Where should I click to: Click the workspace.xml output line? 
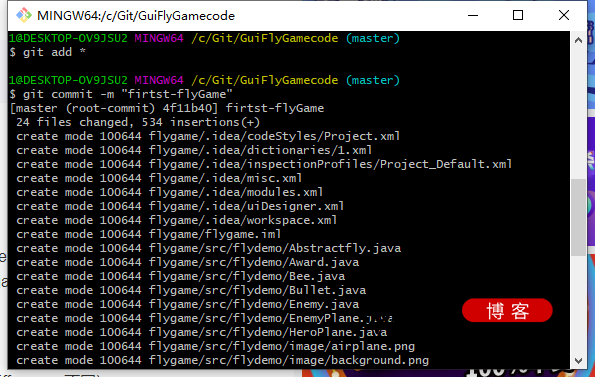(176, 220)
